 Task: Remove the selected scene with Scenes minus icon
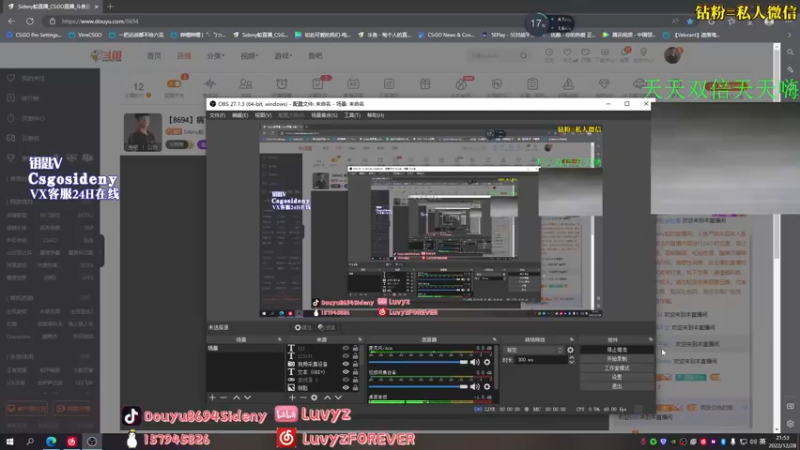point(223,397)
